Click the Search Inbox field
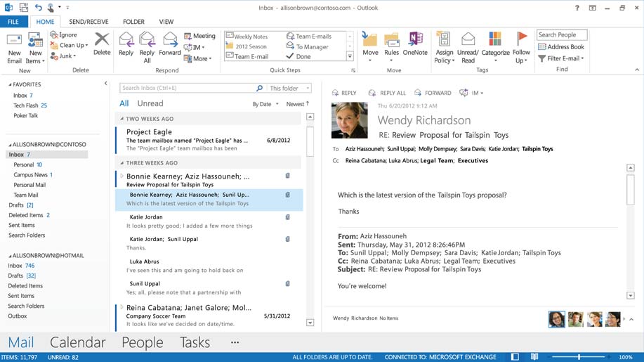This screenshot has height=362, width=644. coord(187,88)
